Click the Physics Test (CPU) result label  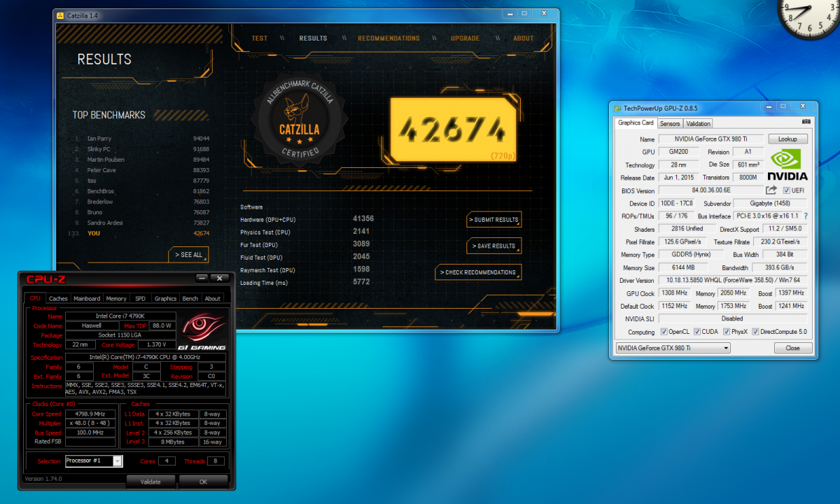point(265,232)
